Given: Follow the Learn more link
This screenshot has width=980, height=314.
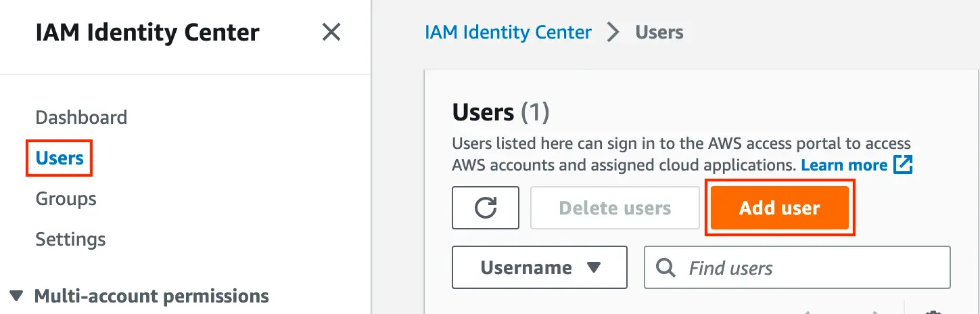Looking at the screenshot, I should (844, 165).
